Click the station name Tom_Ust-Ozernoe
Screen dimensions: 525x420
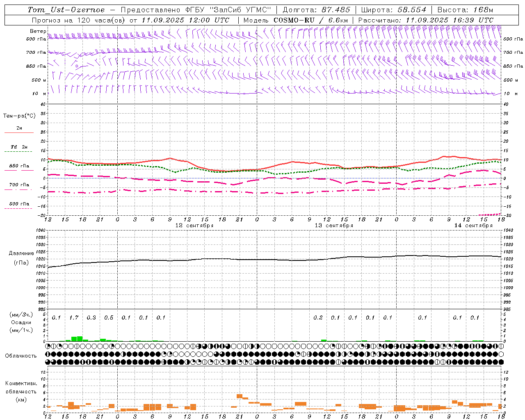[x=66, y=10]
